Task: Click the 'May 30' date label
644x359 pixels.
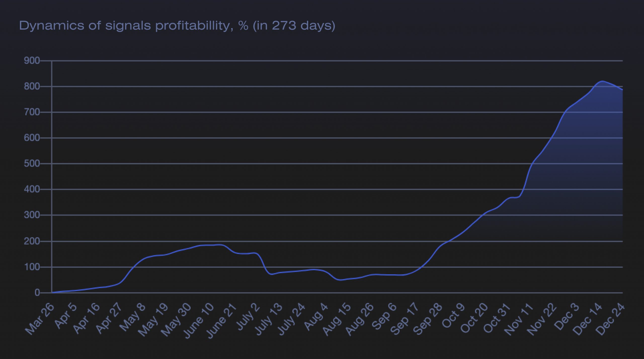Action: 176,320
